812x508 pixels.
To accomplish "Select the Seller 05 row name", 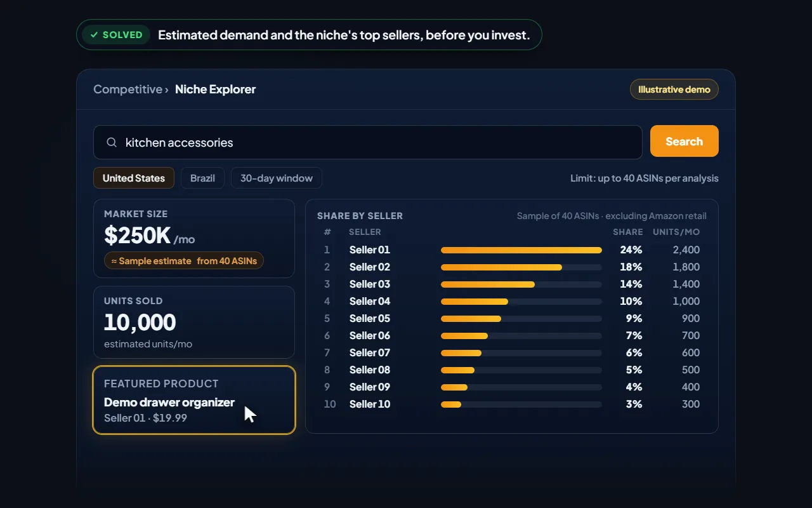I will tap(370, 318).
